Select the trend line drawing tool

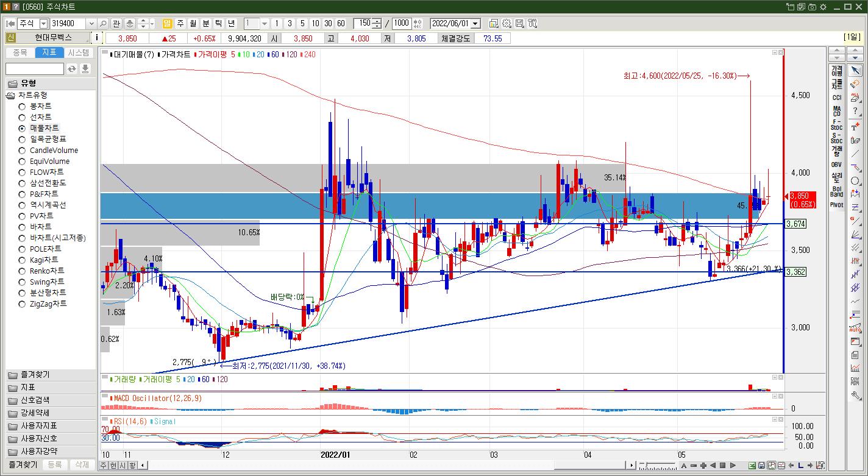[855, 154]
